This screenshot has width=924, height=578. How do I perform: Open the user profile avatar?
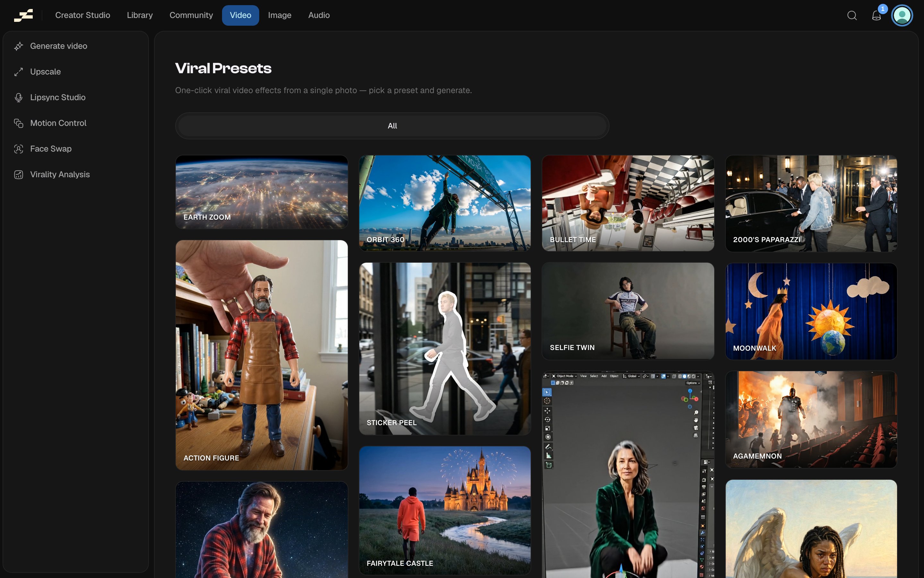pos(902,15)
